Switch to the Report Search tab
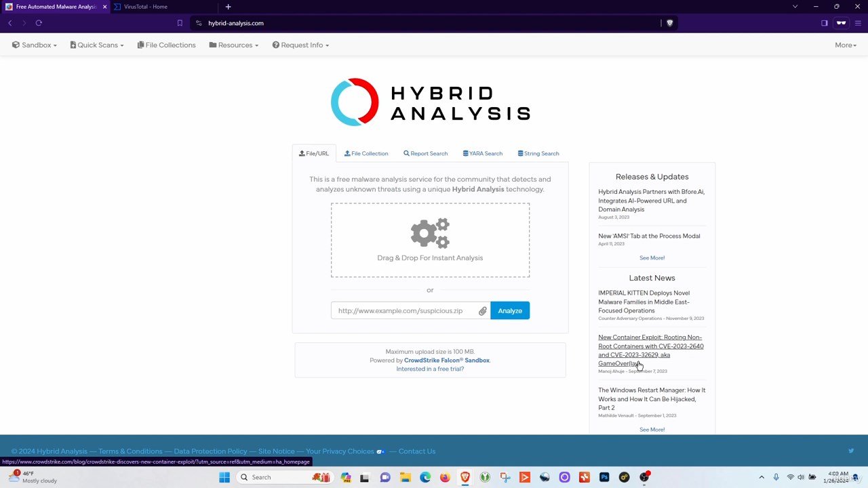 (x=425, y=153)
